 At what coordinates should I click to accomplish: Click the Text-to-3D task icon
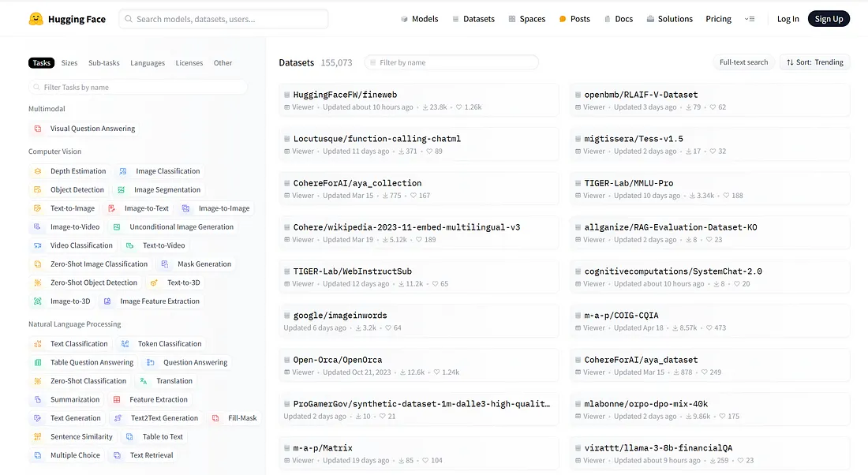point(155,282)
